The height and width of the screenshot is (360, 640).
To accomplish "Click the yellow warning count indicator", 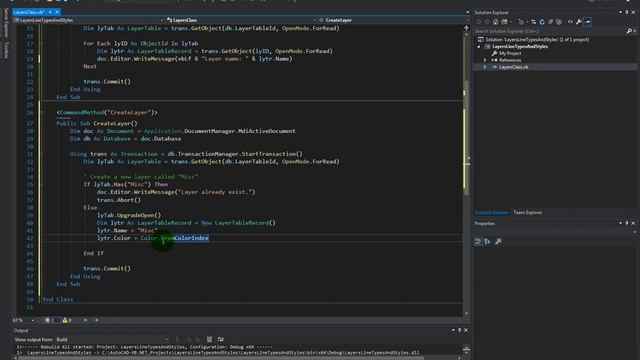I will point(67,320).
